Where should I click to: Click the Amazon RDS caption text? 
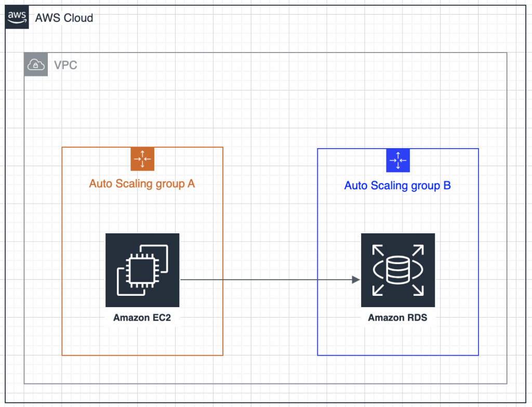click(x=397, y=318)
